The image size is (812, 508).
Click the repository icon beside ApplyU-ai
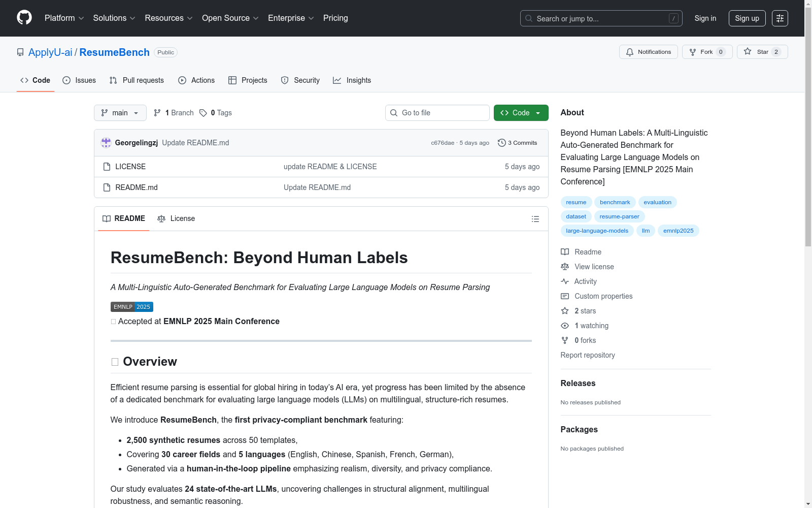(20, 52)
